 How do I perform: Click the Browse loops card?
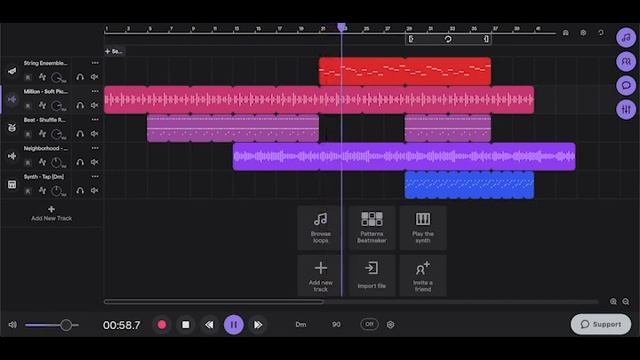[x=320, y=228]
